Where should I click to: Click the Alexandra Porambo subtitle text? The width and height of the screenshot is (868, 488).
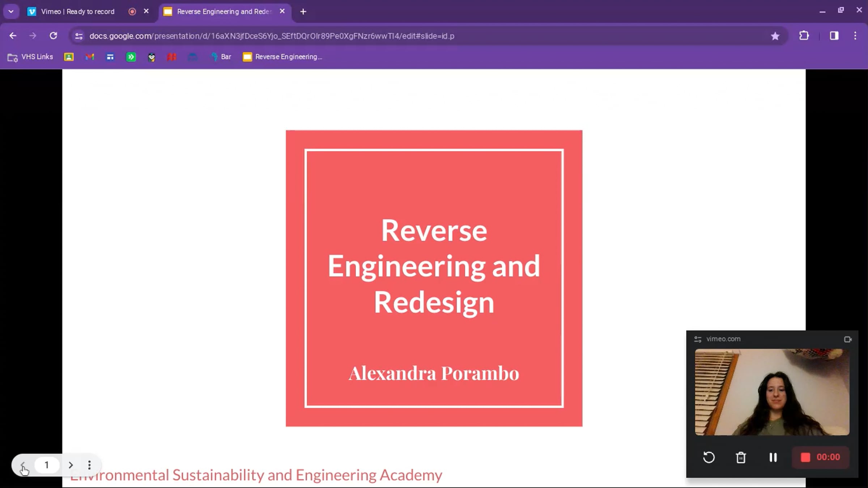point(434,373)
